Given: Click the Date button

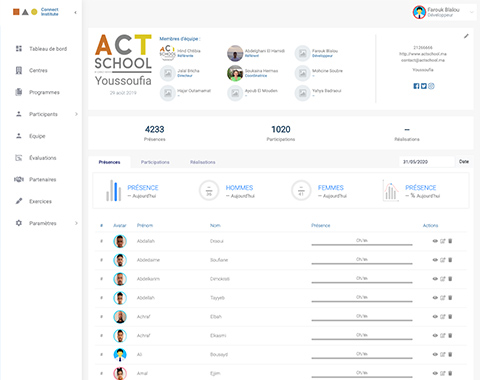Looking at the screenshot, I should click(464, 161).
